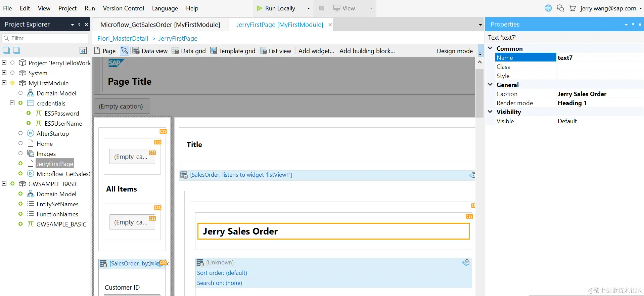Click the SalesOrder listens to listView1 header
Image resolution: width=644 pixels, height=296 pixels.
(x=327, y=175)
